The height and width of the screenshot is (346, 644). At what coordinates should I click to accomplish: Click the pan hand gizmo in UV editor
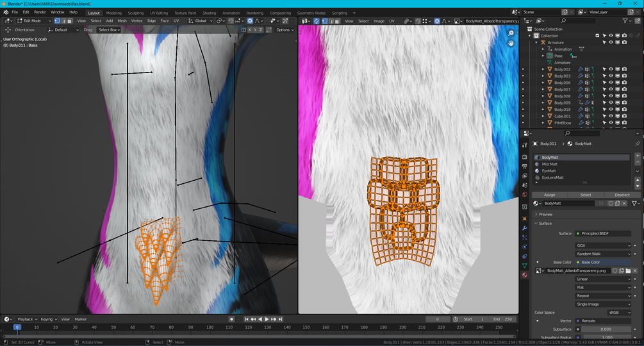[x=511, y=43]
